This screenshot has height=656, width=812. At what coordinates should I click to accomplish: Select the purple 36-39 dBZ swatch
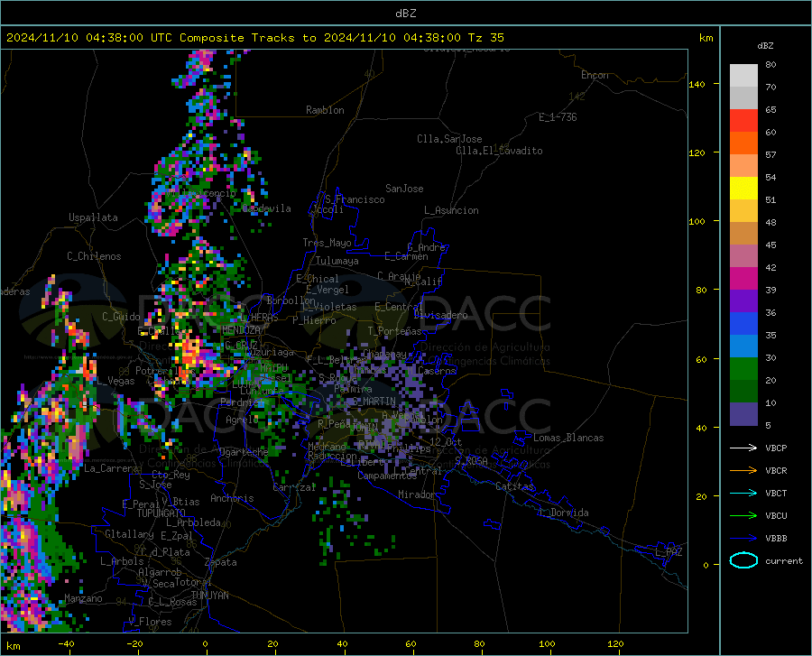(743, 301)
